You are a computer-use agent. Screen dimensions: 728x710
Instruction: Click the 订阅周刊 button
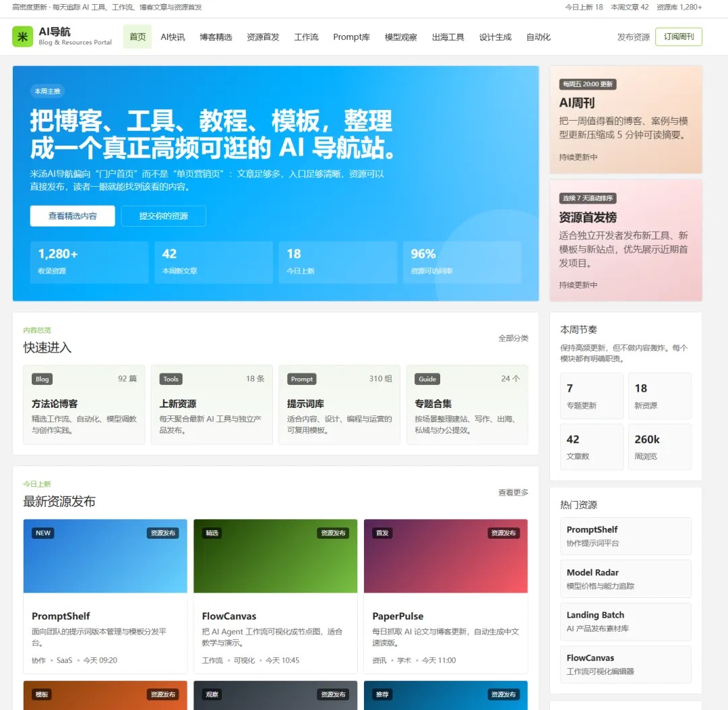(679, 36)
